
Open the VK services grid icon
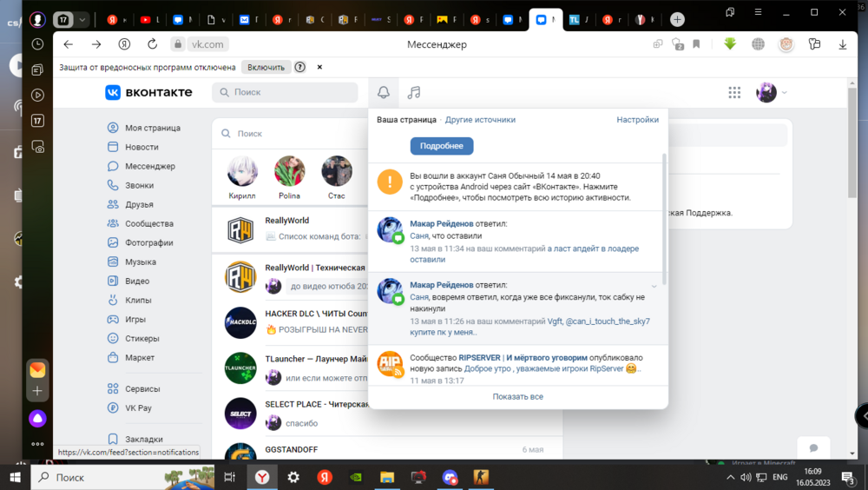tap(734, 93)
